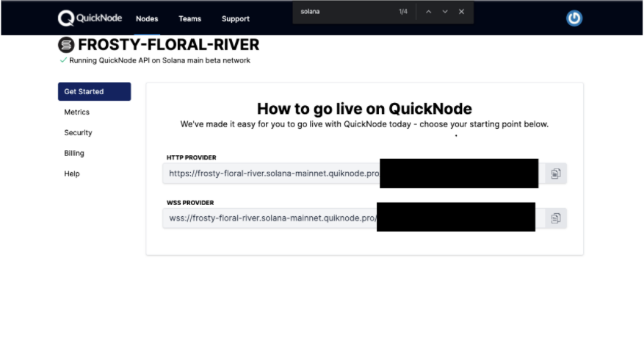Go to next search match

tap(445, 12)
